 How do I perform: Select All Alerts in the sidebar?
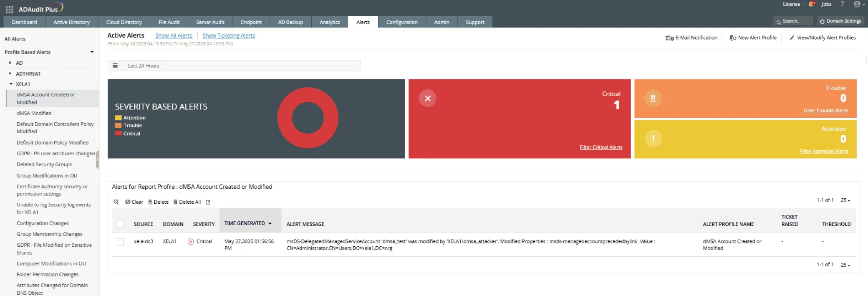point(15,39)
